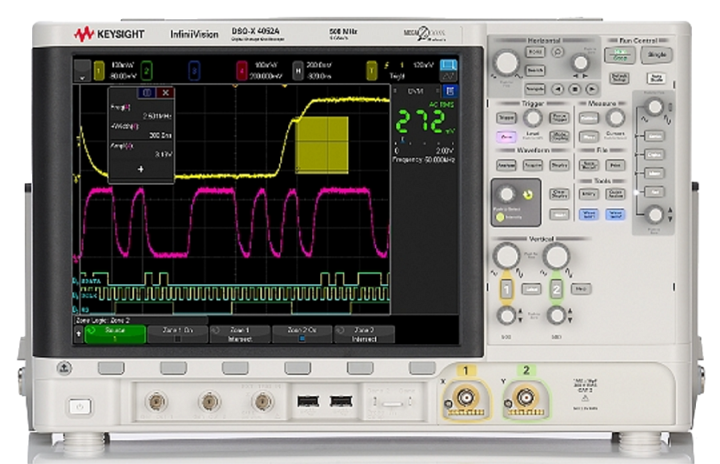
Task: Push the Quick Action key under Tools
Action: 615,194
